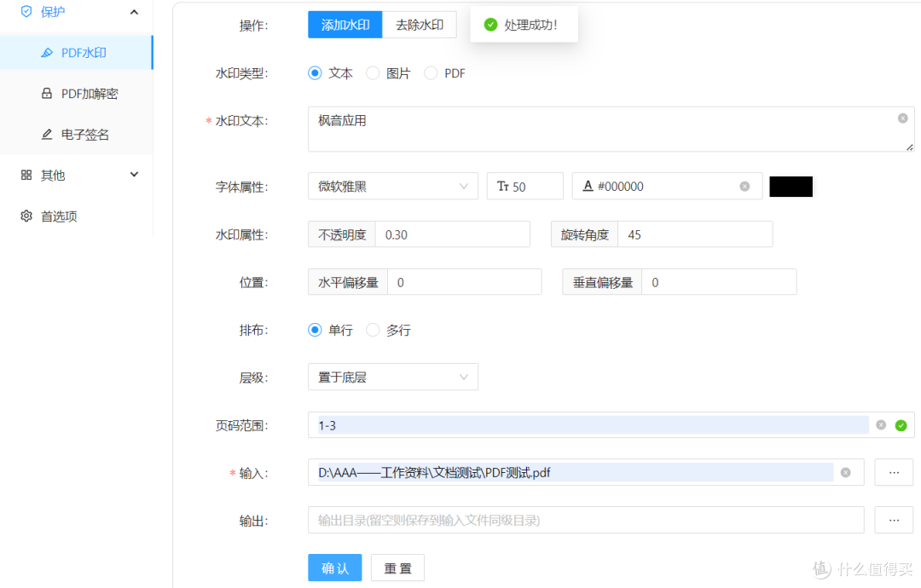Click the grid icon beside 其他
This screenshot has height=588, width=921.
[26, 175]
